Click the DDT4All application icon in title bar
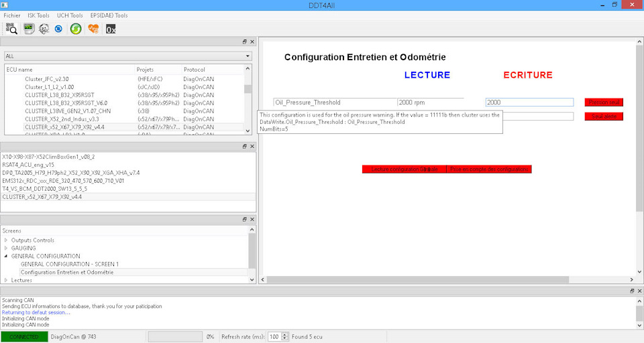Viewport: 644px width, 343px height. coord(5,5)
